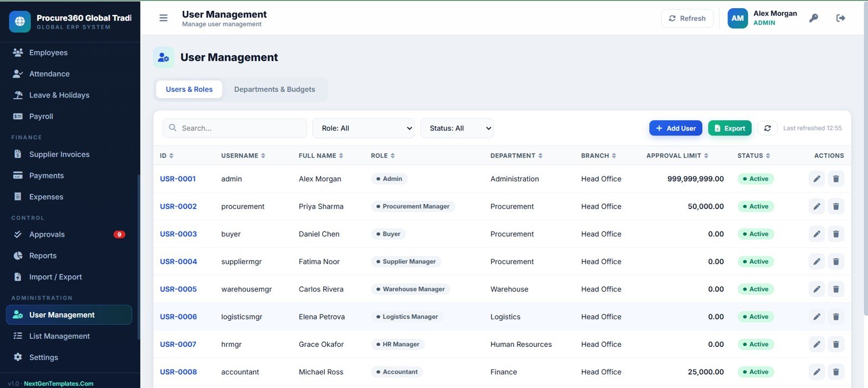Screen dimensions: 868x388
Task: Switch to Users & Roles tab
Action: [x=189, y=89]
